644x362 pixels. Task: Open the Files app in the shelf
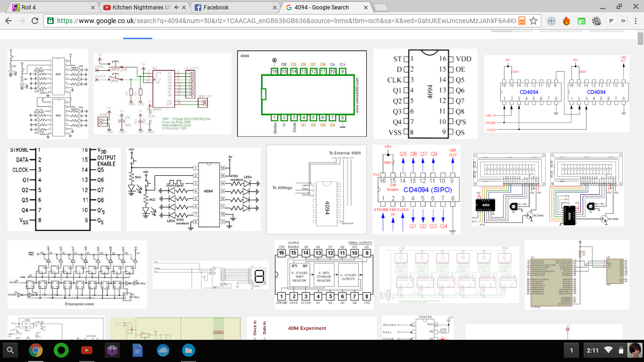click(188, 350)
